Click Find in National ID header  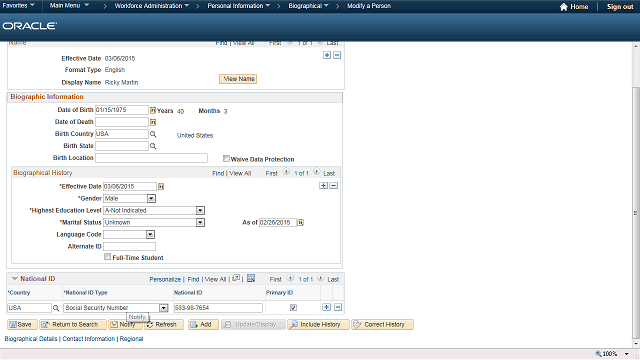tap(193, 279)
